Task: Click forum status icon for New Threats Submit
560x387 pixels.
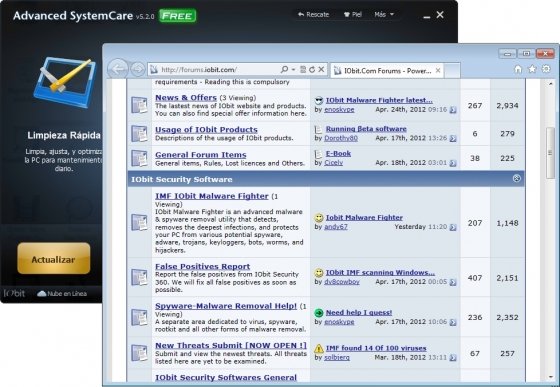Action: click(139, 353)
